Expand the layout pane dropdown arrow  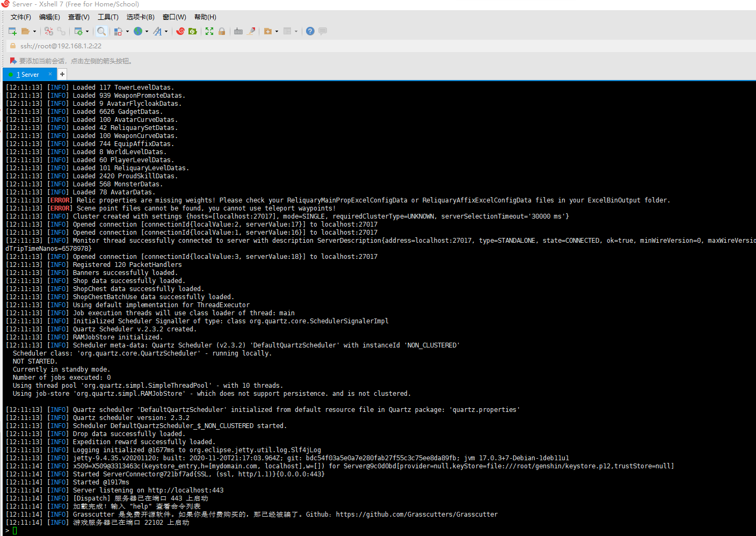coord(296,31)
